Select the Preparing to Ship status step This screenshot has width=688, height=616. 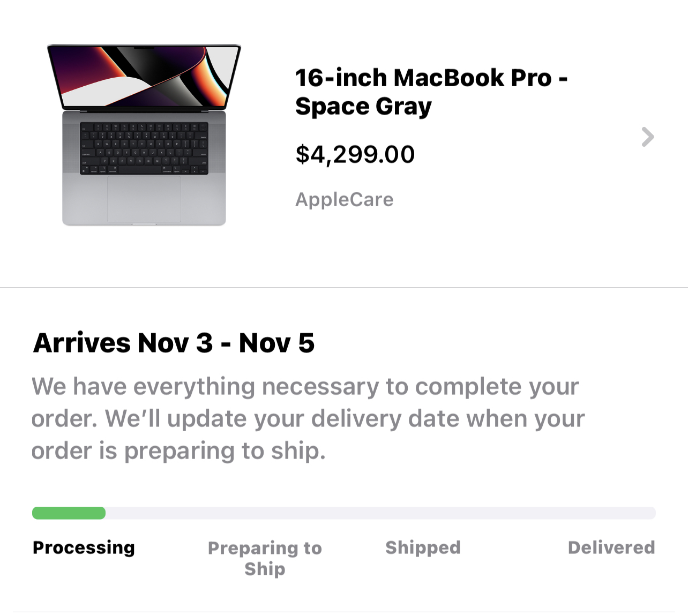[x=265, y=558]
